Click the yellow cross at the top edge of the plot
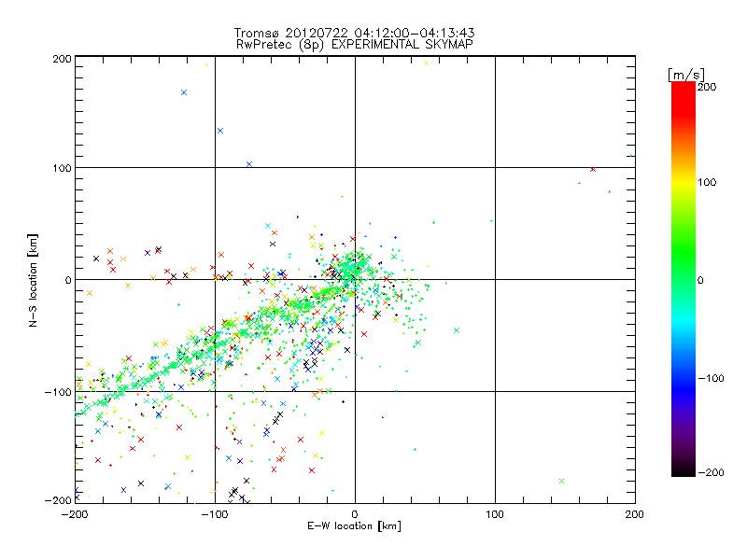Viewport: 747px width, 560px height. pos(427,63)
